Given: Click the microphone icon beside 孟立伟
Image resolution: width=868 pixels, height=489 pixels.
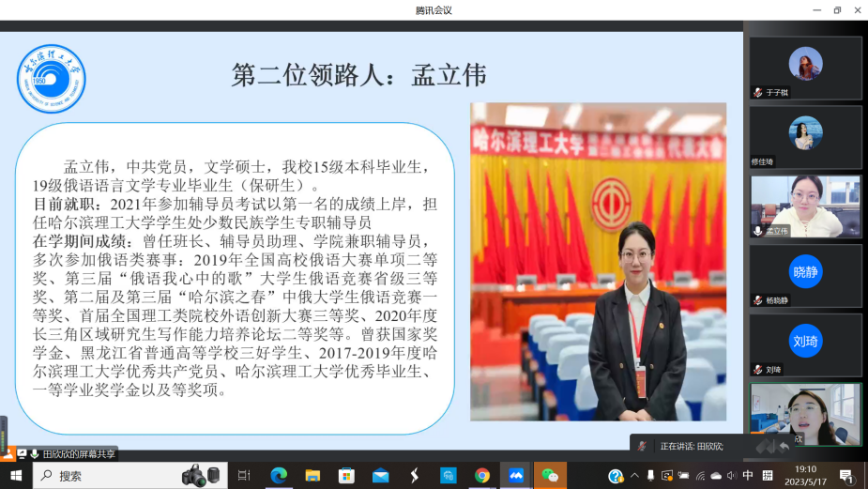Looking at the screenshot, I should click(757, 231).
